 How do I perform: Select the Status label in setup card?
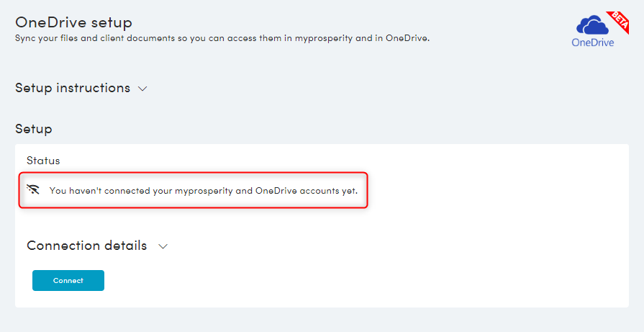(43, 161)
